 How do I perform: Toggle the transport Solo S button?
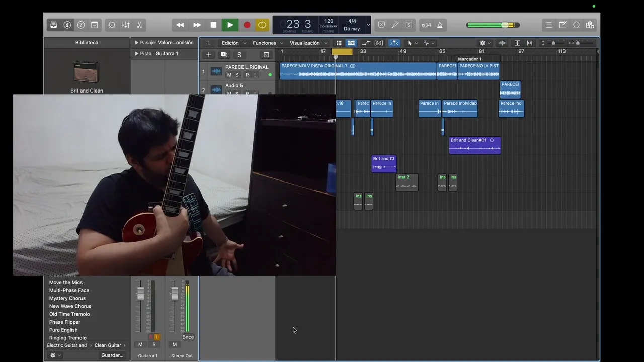409,25
